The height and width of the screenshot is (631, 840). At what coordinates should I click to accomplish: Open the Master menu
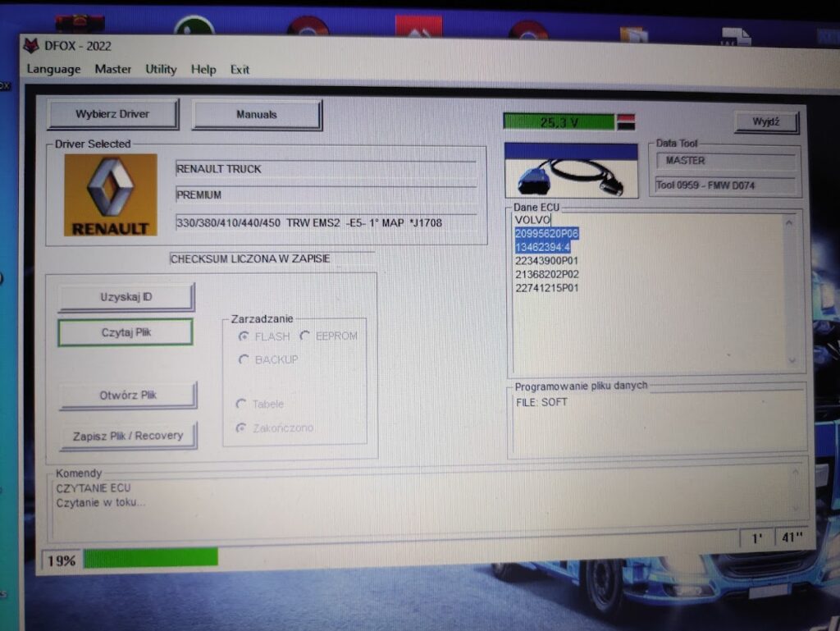coord(112,70)
